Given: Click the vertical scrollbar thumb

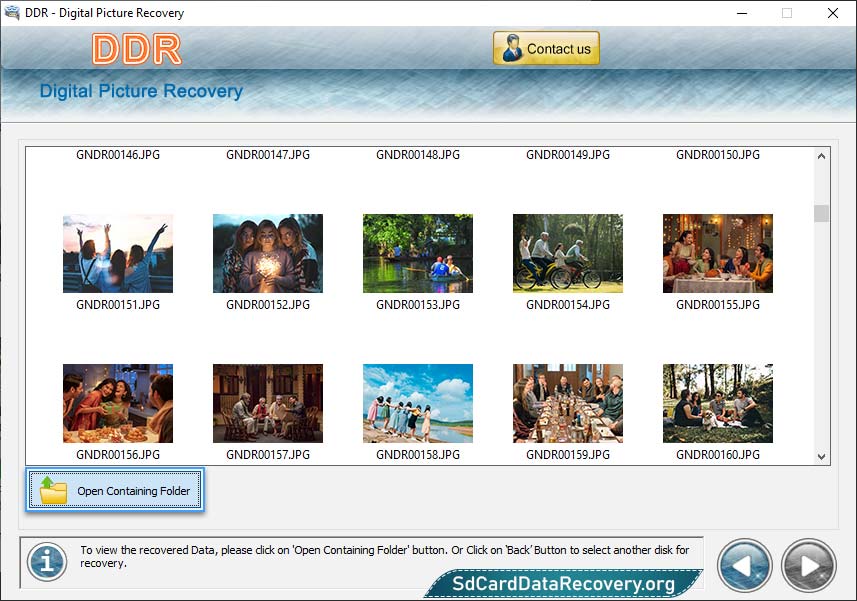Looking at the screenshot, I should tap(821, 213).
